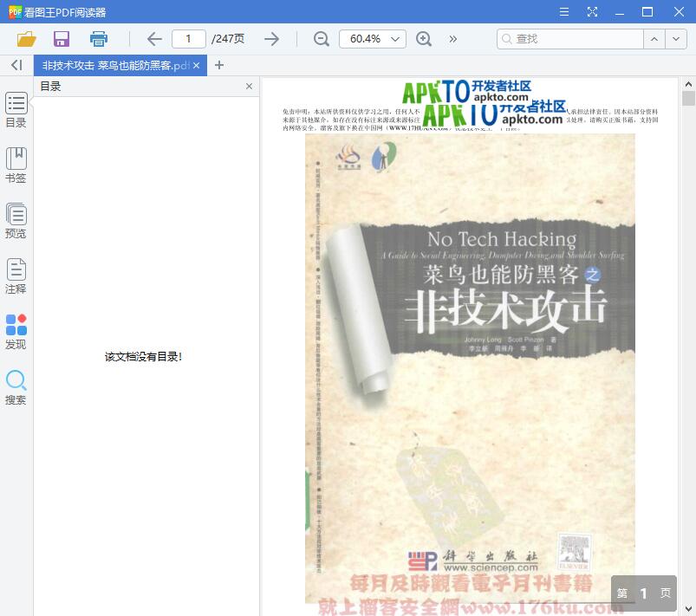Click the book cover page image

tap(470, 368)
